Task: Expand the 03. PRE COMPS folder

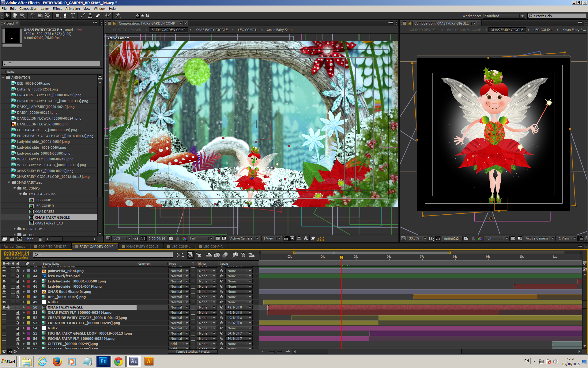Action: [x=14, y=229]
